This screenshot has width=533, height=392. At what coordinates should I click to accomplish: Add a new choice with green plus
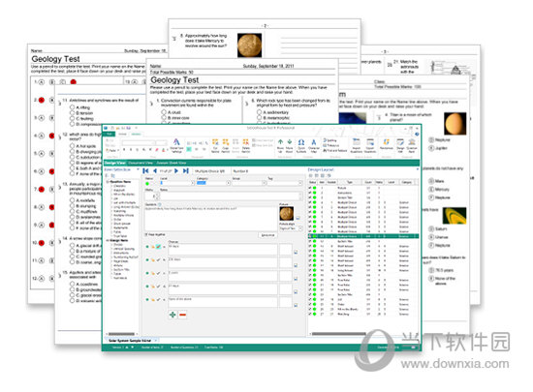[172, 315]
